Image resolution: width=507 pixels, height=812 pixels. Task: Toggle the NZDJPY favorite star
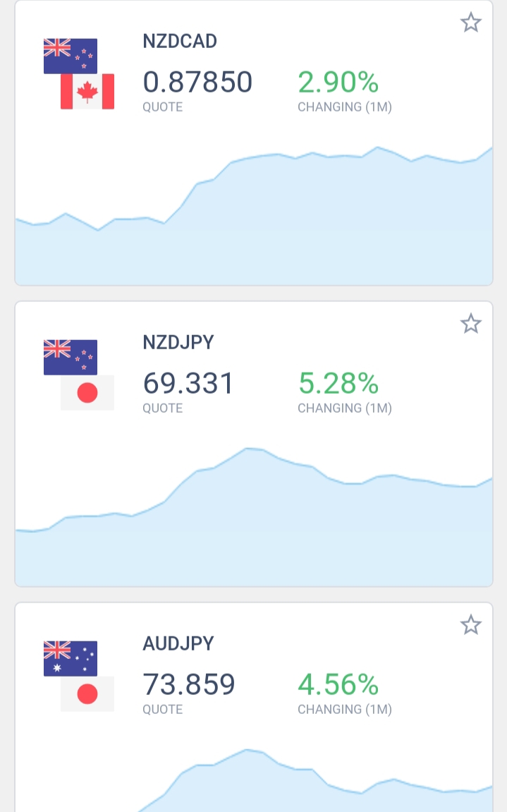click(x=470, y=324)
